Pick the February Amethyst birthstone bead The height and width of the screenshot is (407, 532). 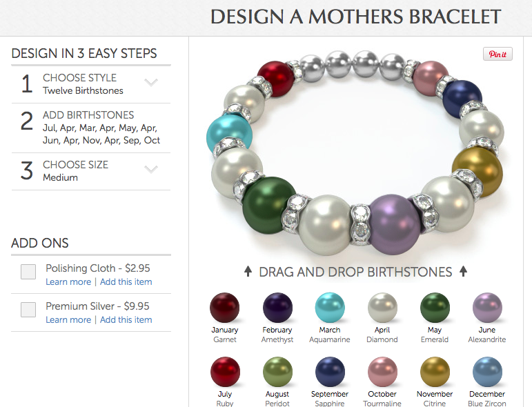tap(277, 307)
